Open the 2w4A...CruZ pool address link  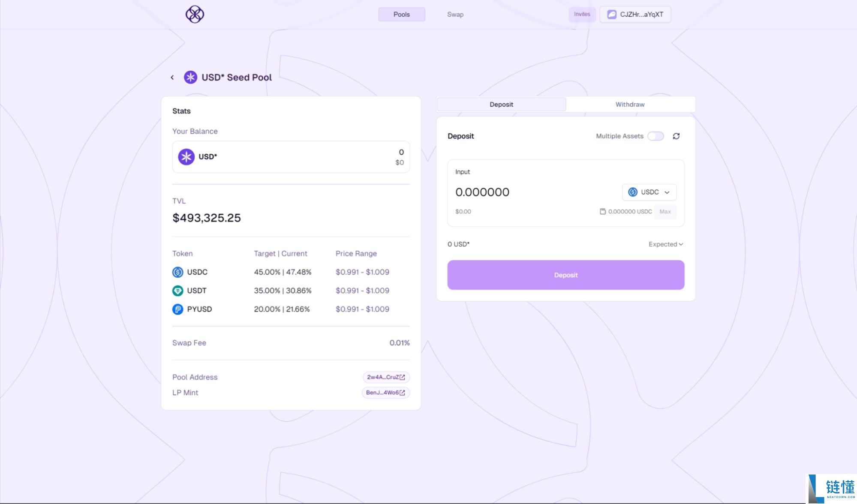386,377
